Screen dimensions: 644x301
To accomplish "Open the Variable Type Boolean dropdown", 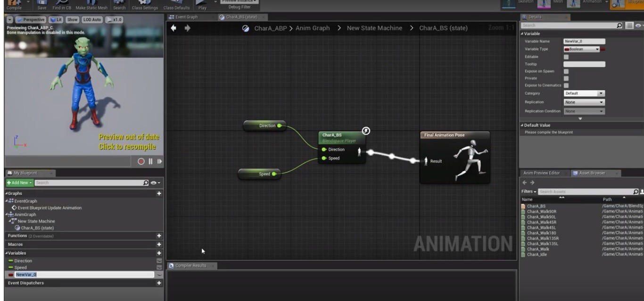I will [581, 49].
